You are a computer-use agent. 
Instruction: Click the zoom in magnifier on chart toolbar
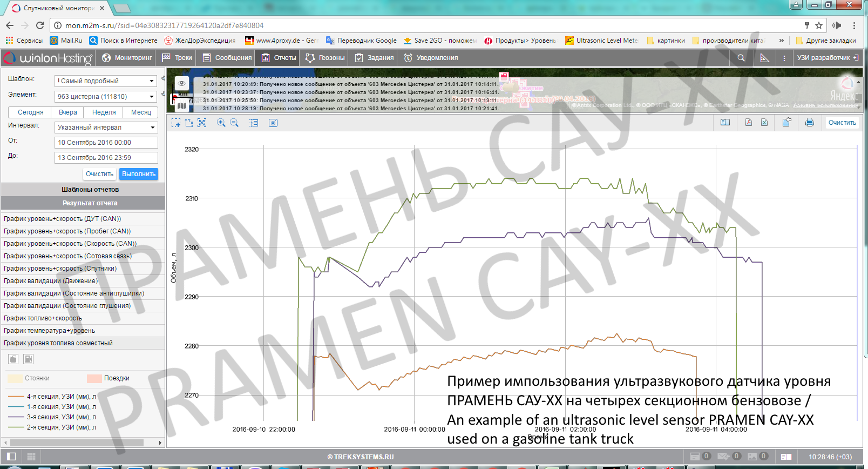[221, 123]
